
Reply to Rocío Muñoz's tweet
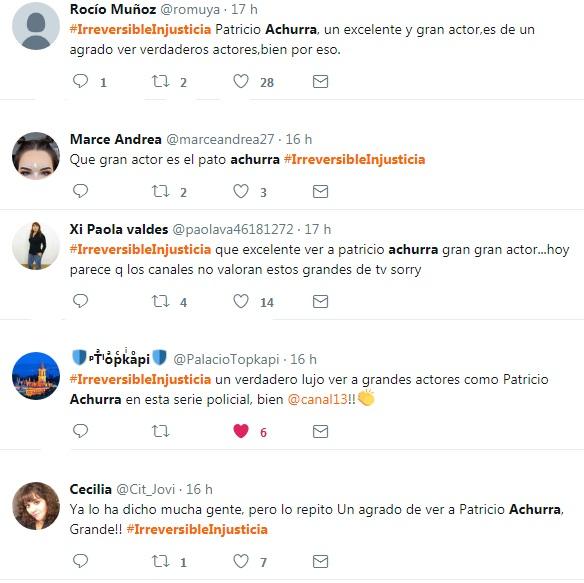coord(80,81)
